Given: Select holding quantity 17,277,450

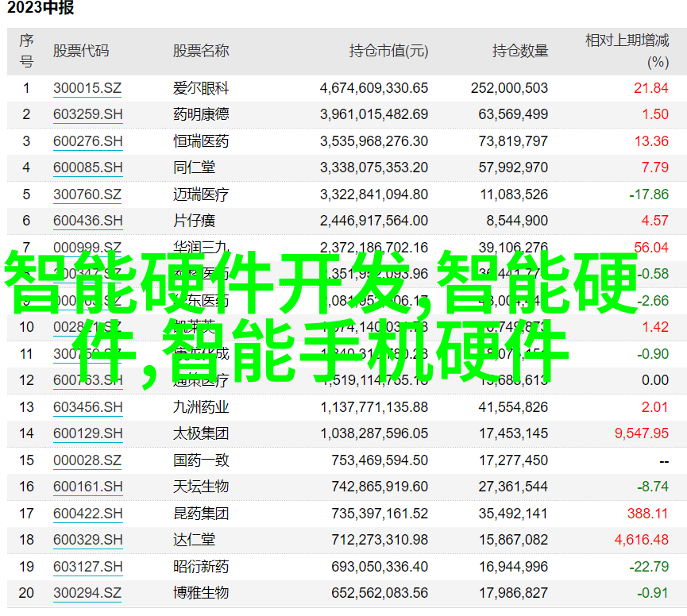Looking at the screenshot, I should tap(513, 460).
